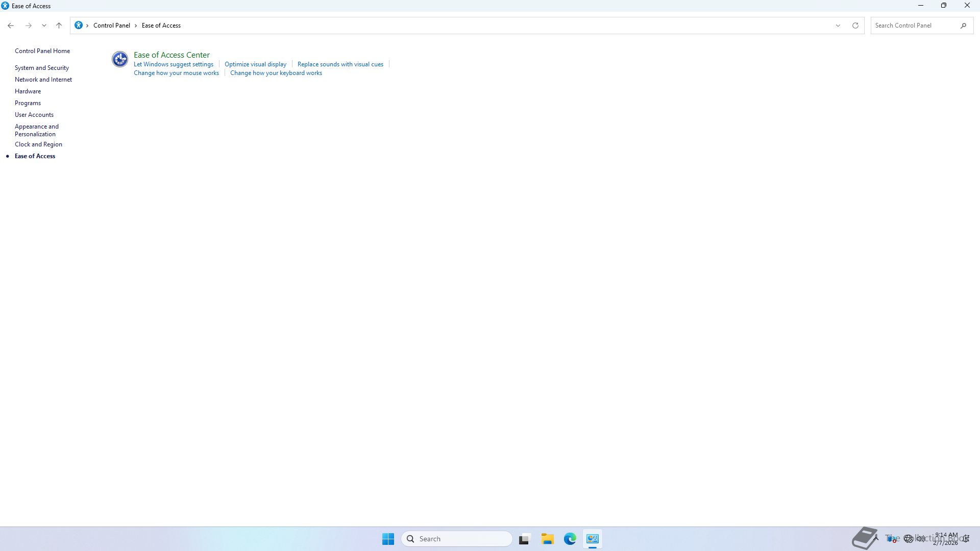Click the Ease of Access Center icon
Image resolution: width=980 pixels, height=551 pixels.
point(120,59)
